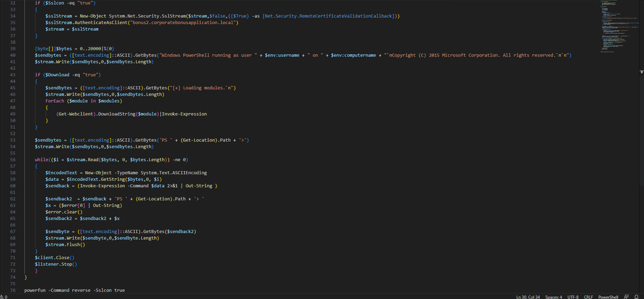The image size is (644, 299).
Task: Click "AuthenticateAsClient" method on line 35
Action: coord(101,22)
